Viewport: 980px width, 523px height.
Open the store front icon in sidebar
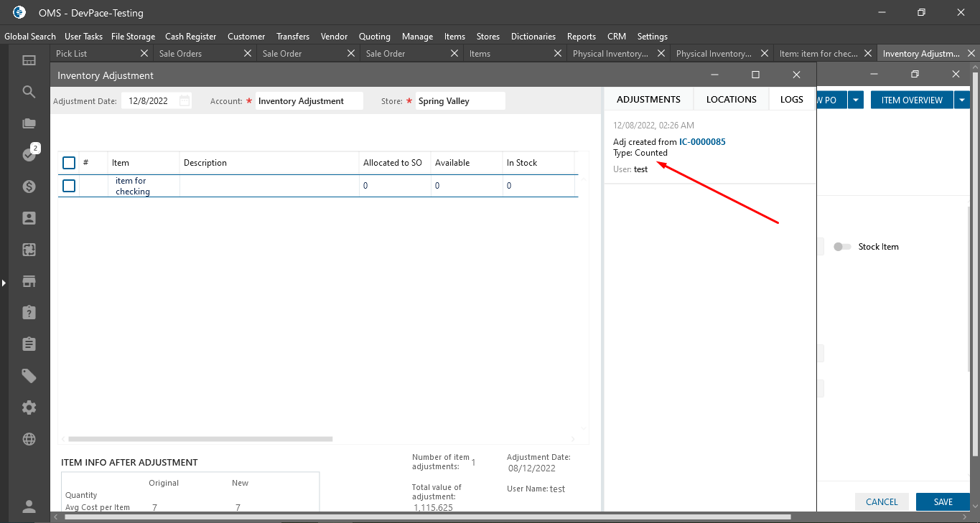point(29,281)
